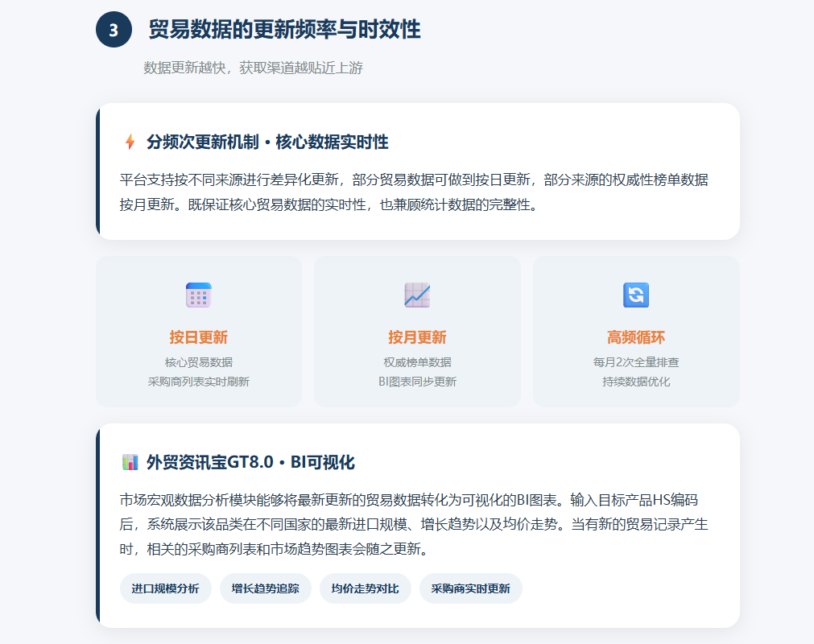Click the calendar icon above 按日更新
This screenshot has width=814, height=644.
[199, 295]
